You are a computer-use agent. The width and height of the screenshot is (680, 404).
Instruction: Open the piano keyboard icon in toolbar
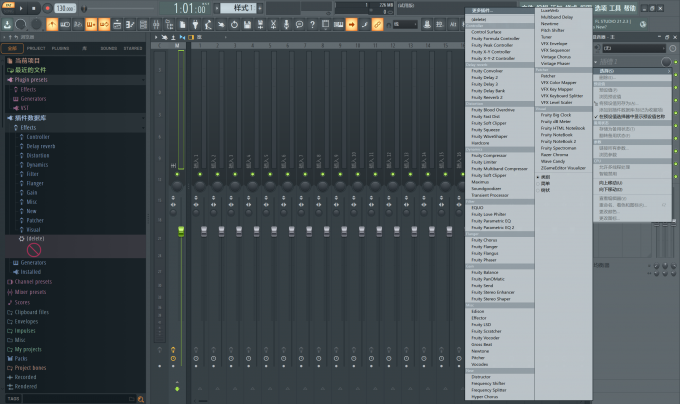pyautogui.click(x=338, y=25)
